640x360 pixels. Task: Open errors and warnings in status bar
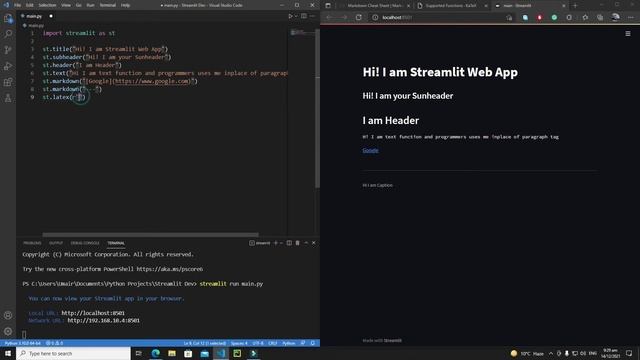(x=54, y=343)
